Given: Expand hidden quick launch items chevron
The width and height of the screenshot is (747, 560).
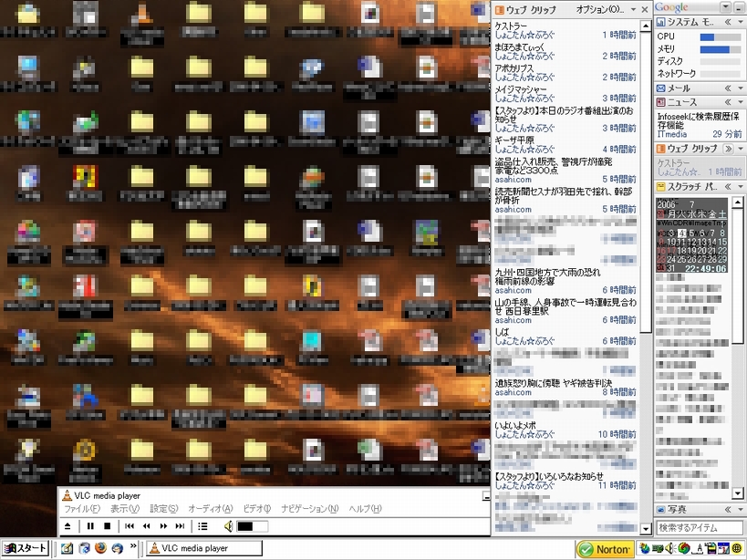Looking at the screenshot, I should pos(133,545).
